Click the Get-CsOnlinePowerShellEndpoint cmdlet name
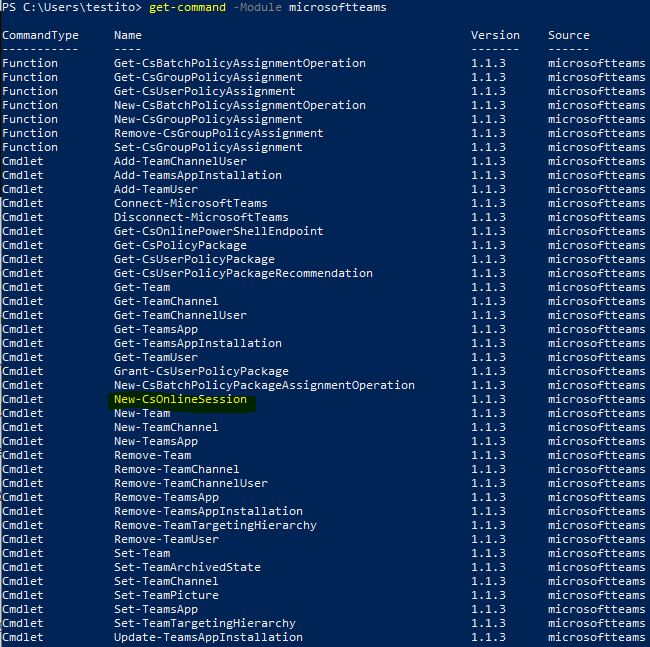Viewport: 650px width, 647px height. [x=218, y=231]
